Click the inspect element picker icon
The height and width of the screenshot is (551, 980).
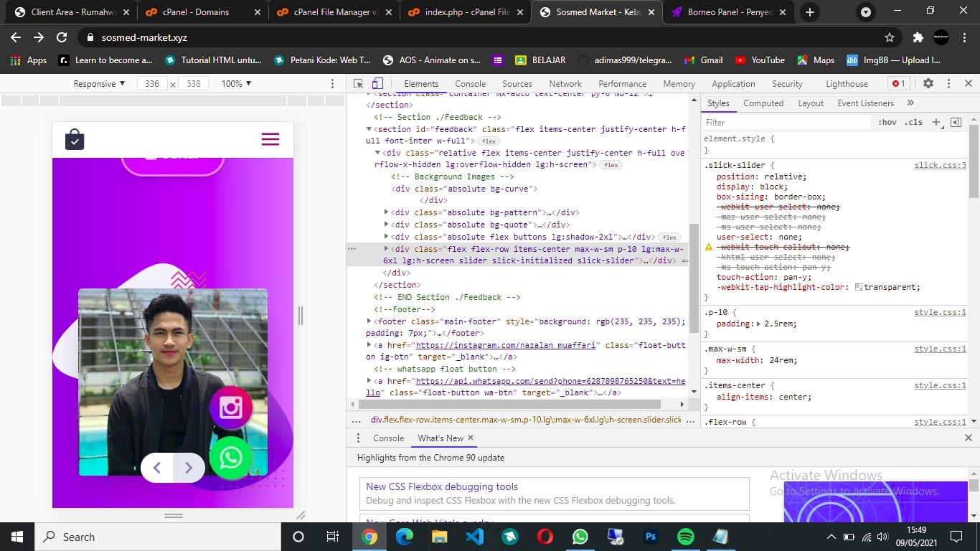(359, 84)
